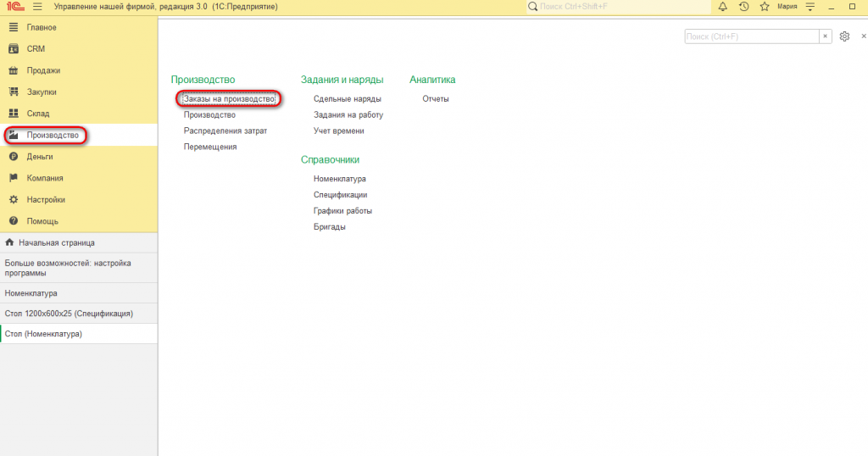Click the Производство factory icon
This screenshot has height=456, width=868.
point(14,135)
